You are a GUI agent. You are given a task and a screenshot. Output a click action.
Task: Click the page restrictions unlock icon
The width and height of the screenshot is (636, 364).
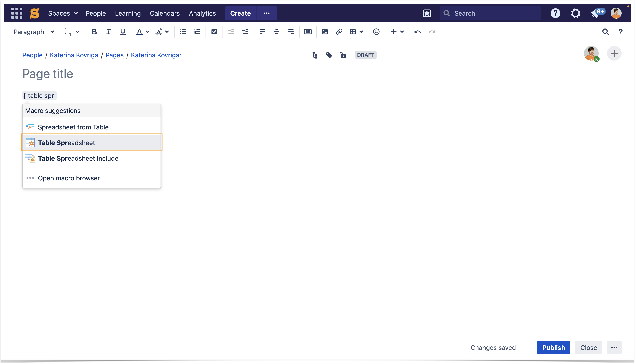click(x=343, y=55)
